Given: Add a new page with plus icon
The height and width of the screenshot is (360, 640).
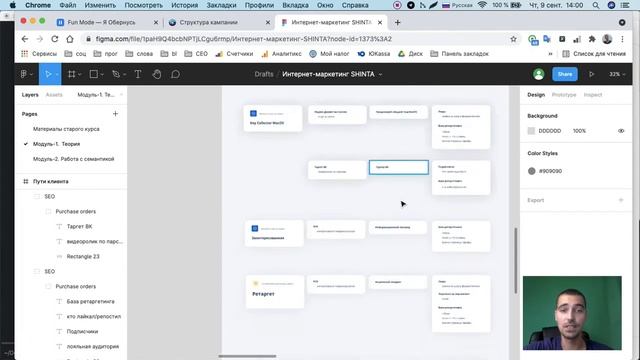Looking at the screenshot, I should 115,113.
